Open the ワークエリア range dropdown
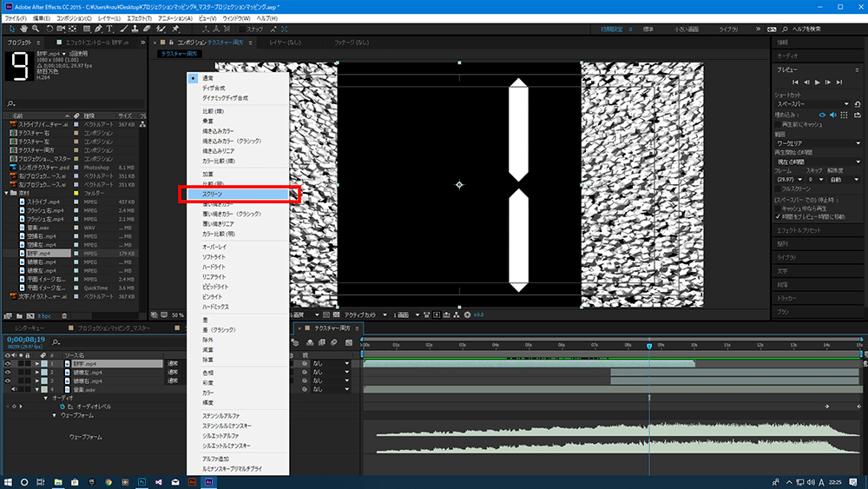 [817, 143]
